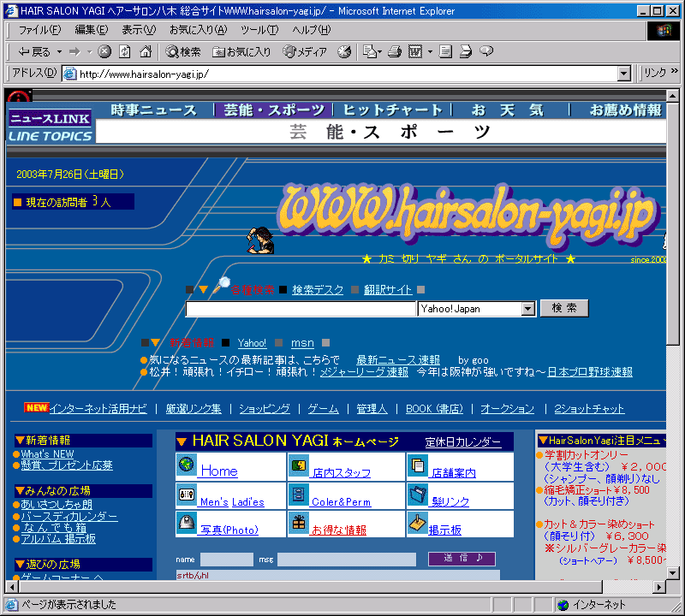This screenshot has height=616, width=685.
Task: Select the ヒットチャート tab
Action: [x=393, y=110]
